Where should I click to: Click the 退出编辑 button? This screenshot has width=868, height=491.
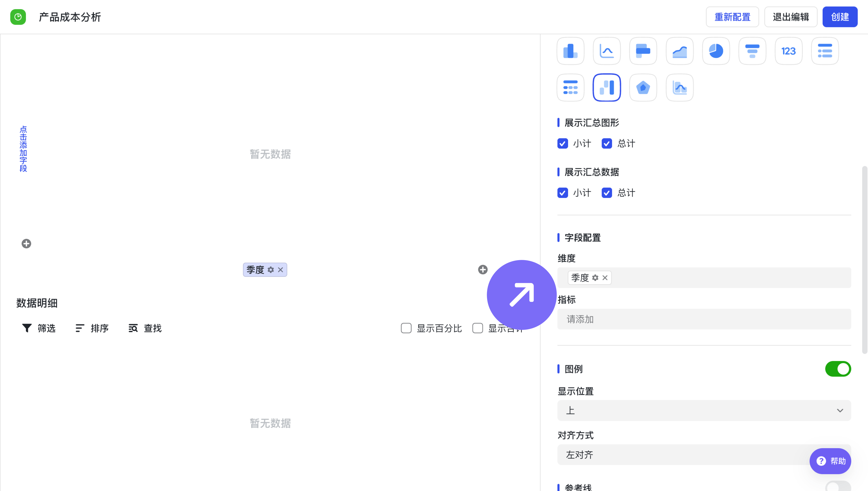[x=790, y=17]
